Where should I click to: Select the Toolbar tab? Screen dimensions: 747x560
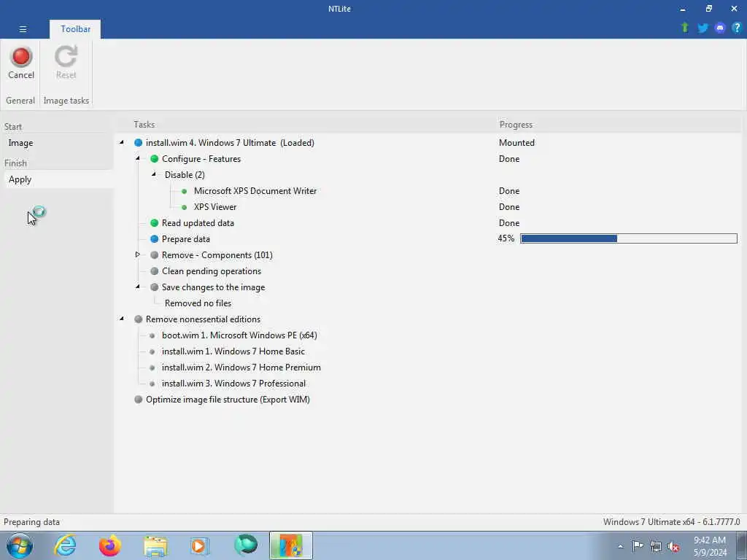(75, 29)
